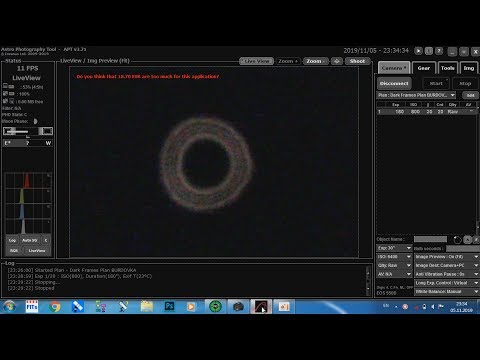This screenshot has width=480, height=360.
Task: Click the Shoot button
Action: (357, 61)
